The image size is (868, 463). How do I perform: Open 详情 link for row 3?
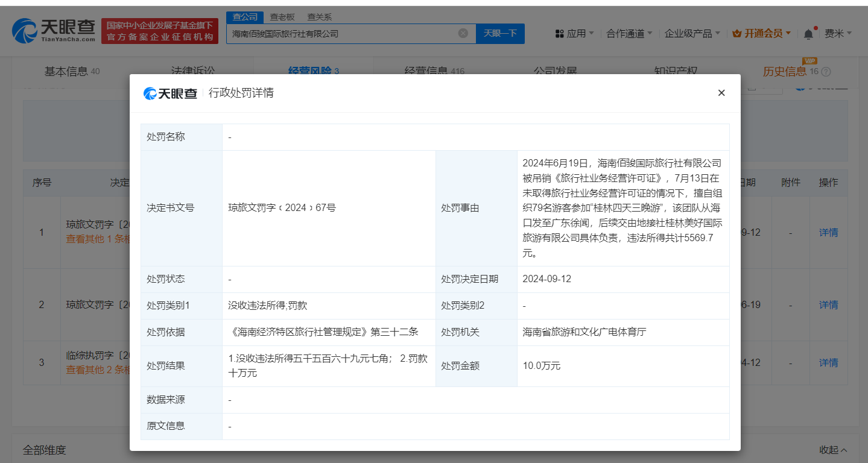click(x=828, y=362)
